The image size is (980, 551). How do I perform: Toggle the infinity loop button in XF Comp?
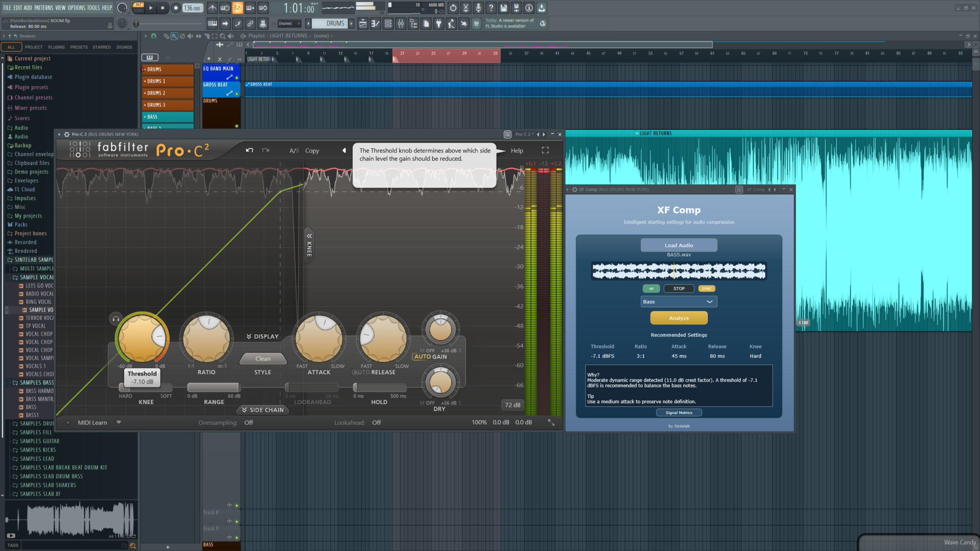(x=651, y=288)
